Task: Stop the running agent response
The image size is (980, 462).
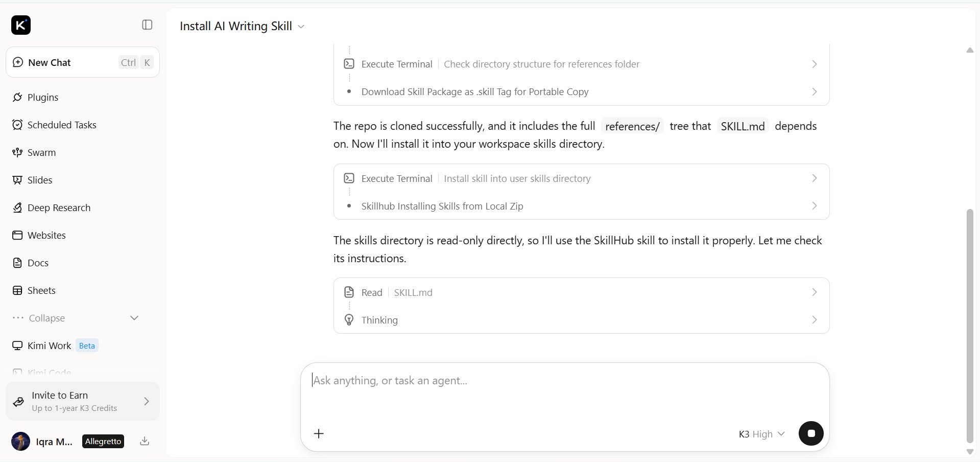Action: (x=811, y=433)
